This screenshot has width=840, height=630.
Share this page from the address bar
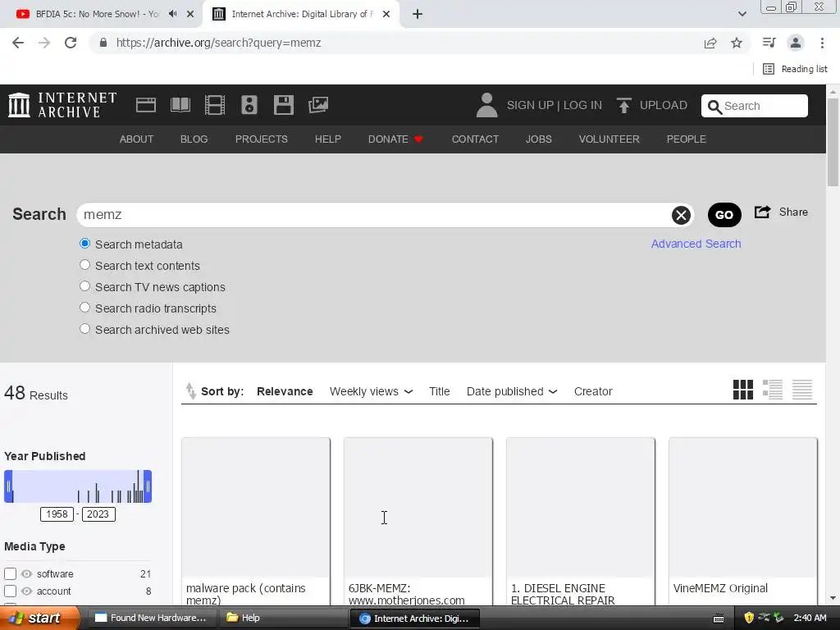pyautogui.click(x=710, y=43)
